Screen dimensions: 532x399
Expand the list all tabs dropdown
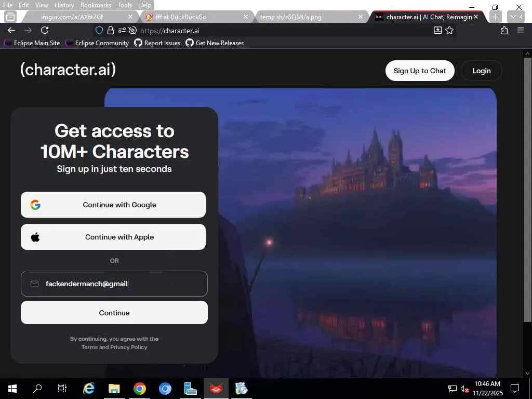point(516,17)
